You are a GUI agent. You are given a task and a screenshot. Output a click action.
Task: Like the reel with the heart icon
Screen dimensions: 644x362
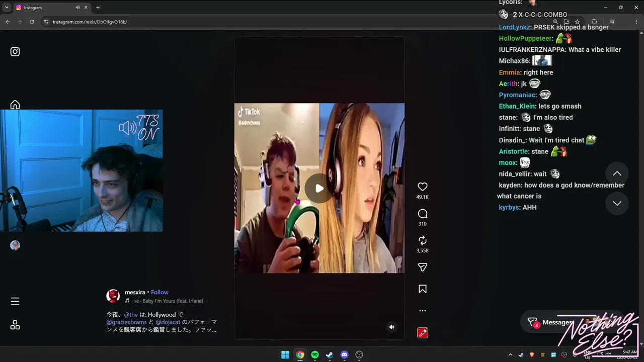click(x=423, y=187)
